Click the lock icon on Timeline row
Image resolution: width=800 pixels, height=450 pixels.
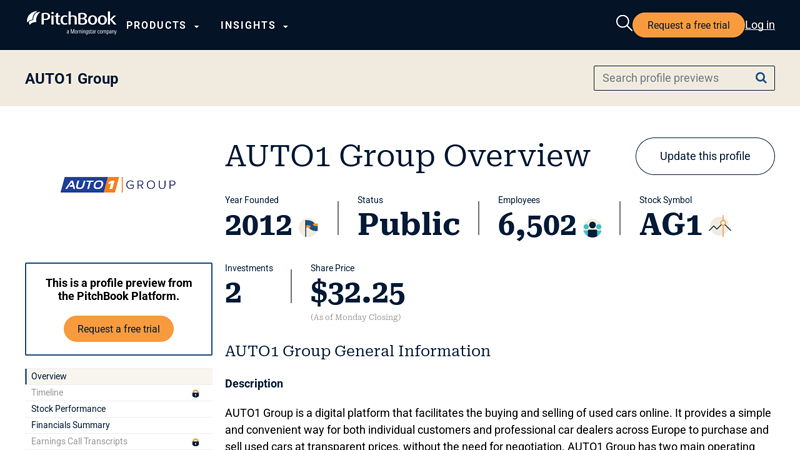(x=195, y=393)
